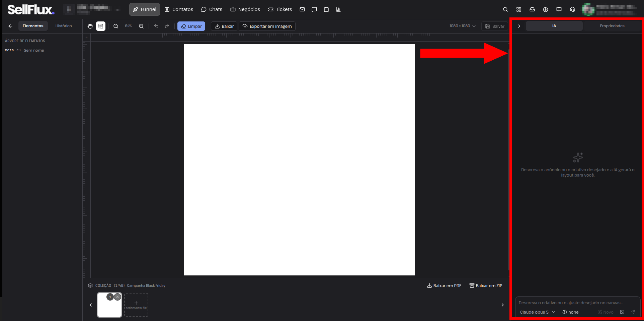The width and height of the screenshot is (644, 321).
Task: Open the email envelope icon
Action: 302,9
